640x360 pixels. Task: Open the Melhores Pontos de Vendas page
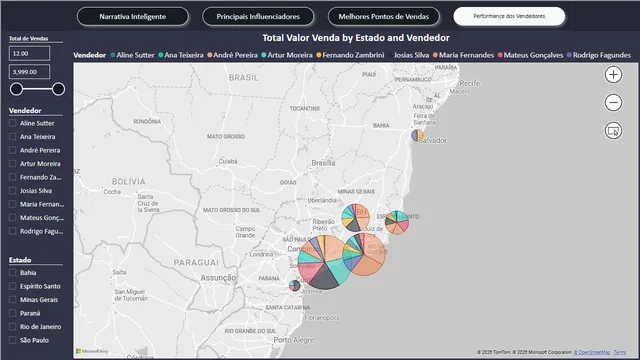384,17
